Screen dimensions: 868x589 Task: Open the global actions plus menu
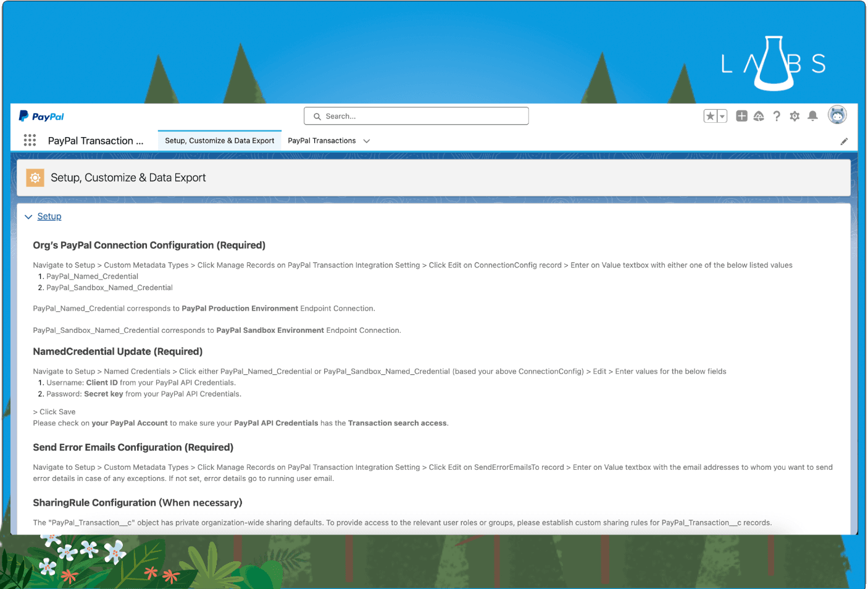[x=741, y=116]
